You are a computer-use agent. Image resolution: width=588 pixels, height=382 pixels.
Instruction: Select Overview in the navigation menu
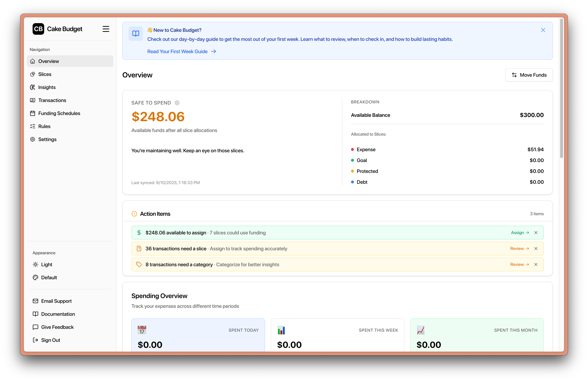48,61
